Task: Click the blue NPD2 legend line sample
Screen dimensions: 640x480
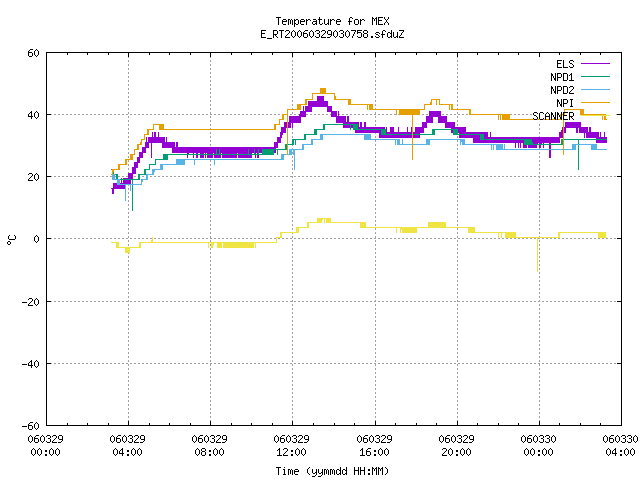Action: pos(595,89)
